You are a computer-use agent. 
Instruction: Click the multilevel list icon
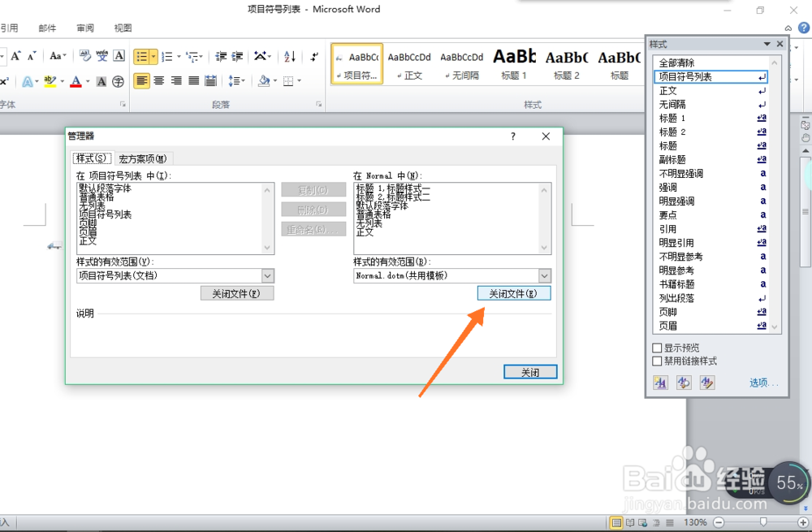coord(192,57)
